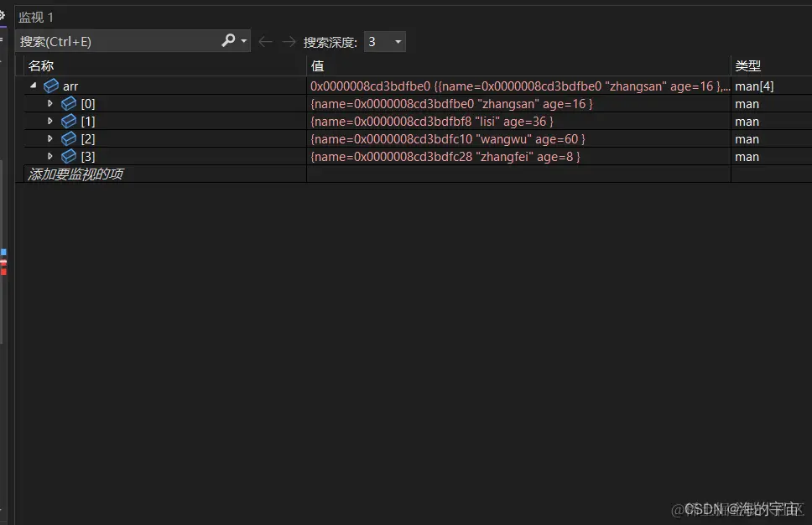The image size is (812, 525).
Task: Collapse the arr tree node
Action: (x=34, y=86)
